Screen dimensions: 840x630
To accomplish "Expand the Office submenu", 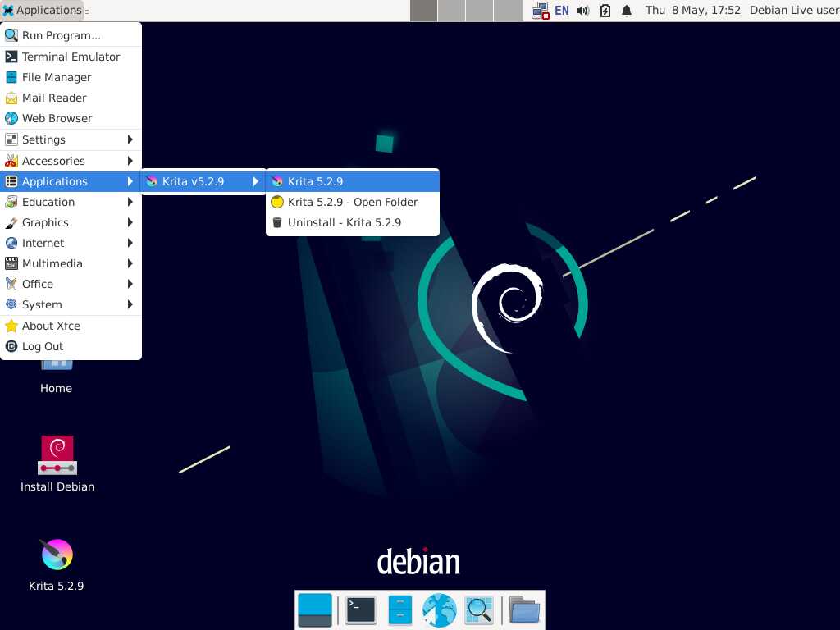I will click(x=71, y=284).
